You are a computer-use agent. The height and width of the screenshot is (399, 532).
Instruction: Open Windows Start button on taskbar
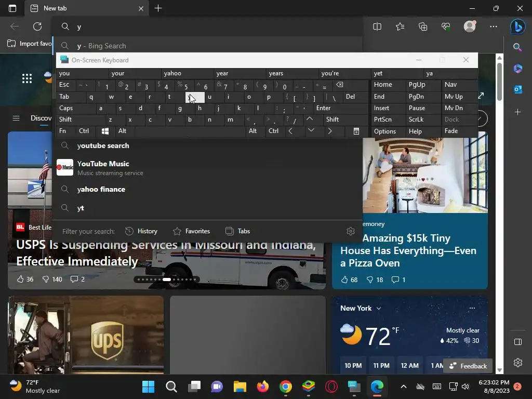click(148, 387)
